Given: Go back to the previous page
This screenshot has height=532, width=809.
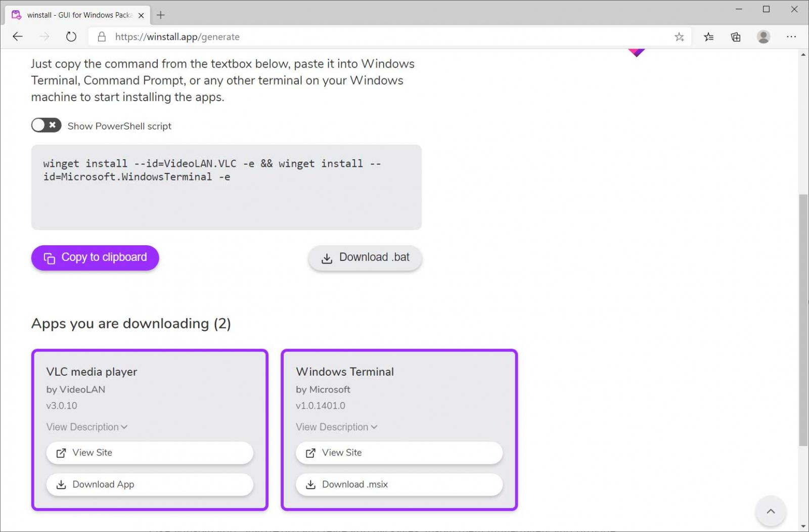Looking at the screenshot, I should [x=18, y=36].
